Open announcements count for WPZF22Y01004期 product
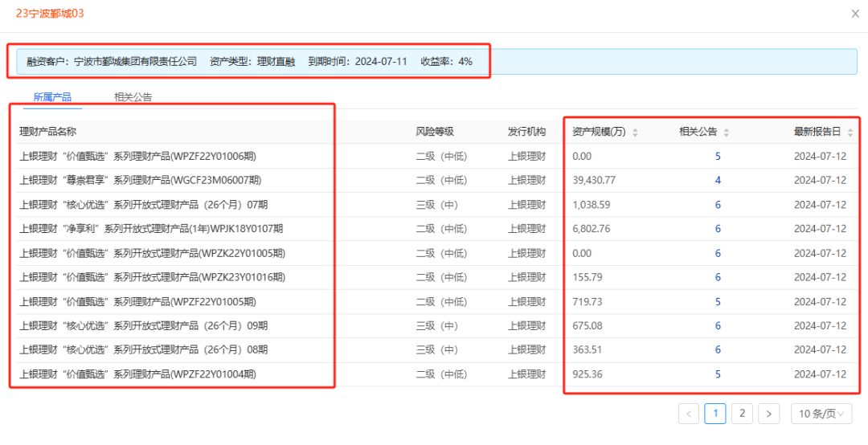The width and height of the screenshot is (868, 445). (x=718, y=374)
